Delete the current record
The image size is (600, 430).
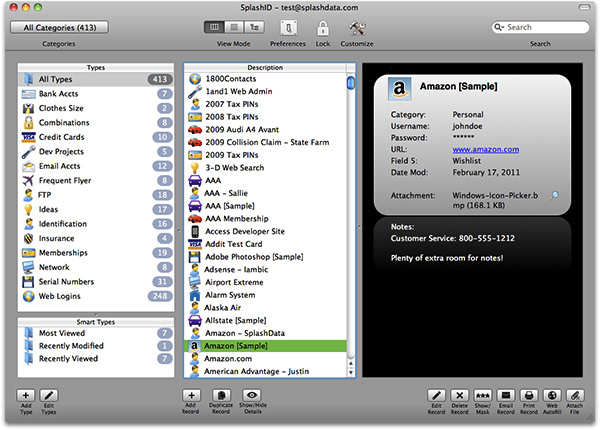pos(460,397)
